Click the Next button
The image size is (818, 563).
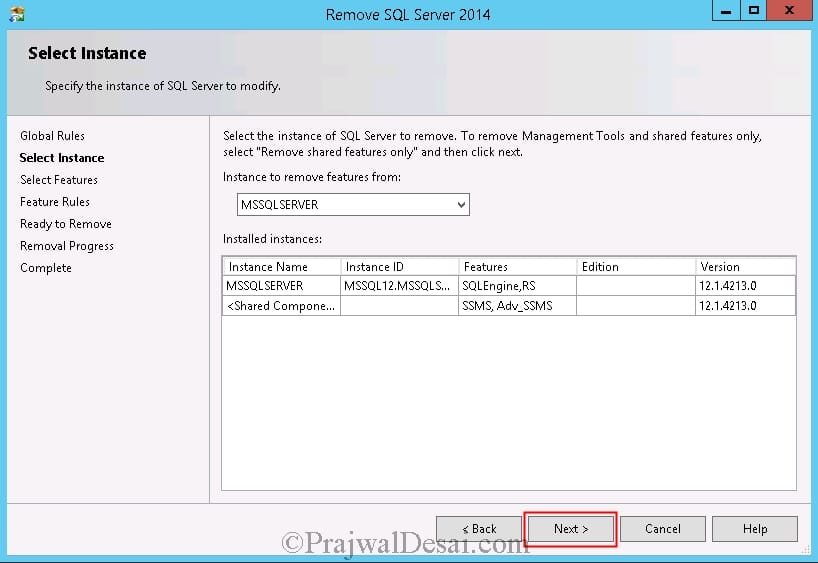[x=571, y=529]
